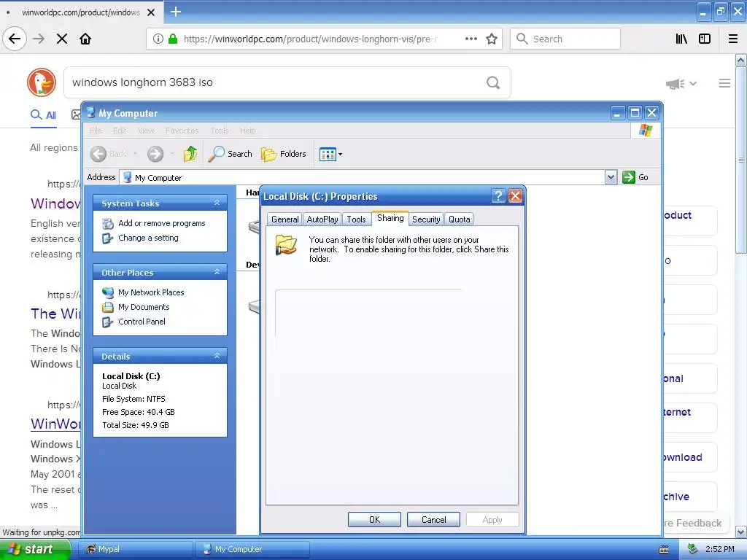Click OK in Local Disk Properties

pos(374,519)
